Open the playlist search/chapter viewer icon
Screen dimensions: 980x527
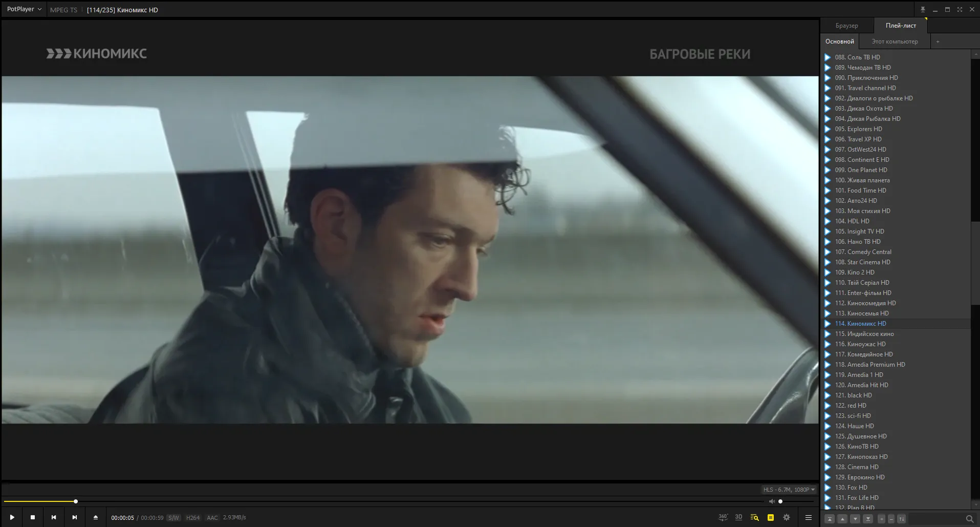tap(754, 517)
